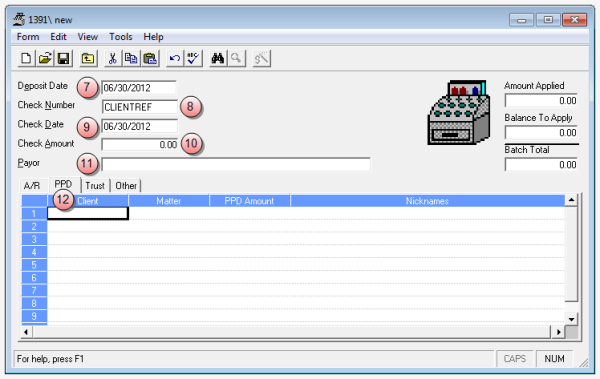Select row 1 Client cell
600x379 pixels.
88,213
